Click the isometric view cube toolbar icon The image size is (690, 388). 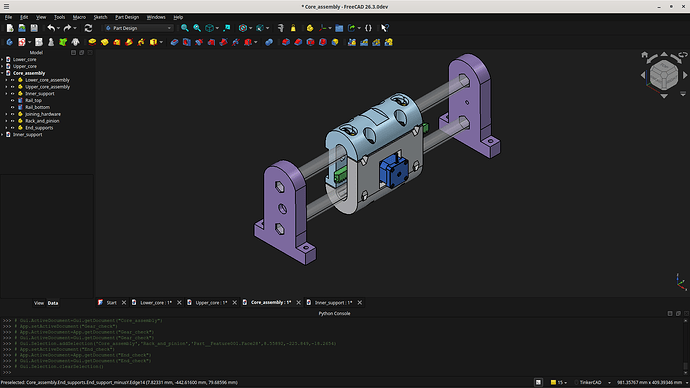click(x=209, y=28)
